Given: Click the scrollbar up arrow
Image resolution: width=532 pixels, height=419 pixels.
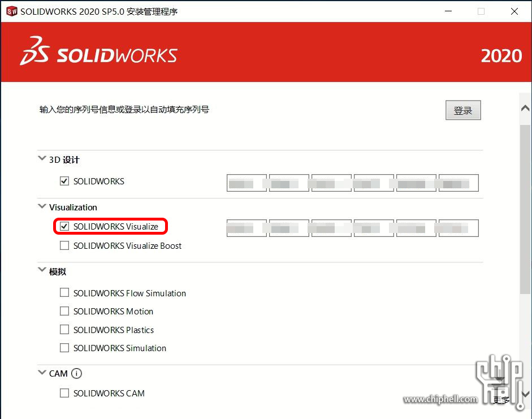Looking at the screenshot, I should click(x=525, y=108).
